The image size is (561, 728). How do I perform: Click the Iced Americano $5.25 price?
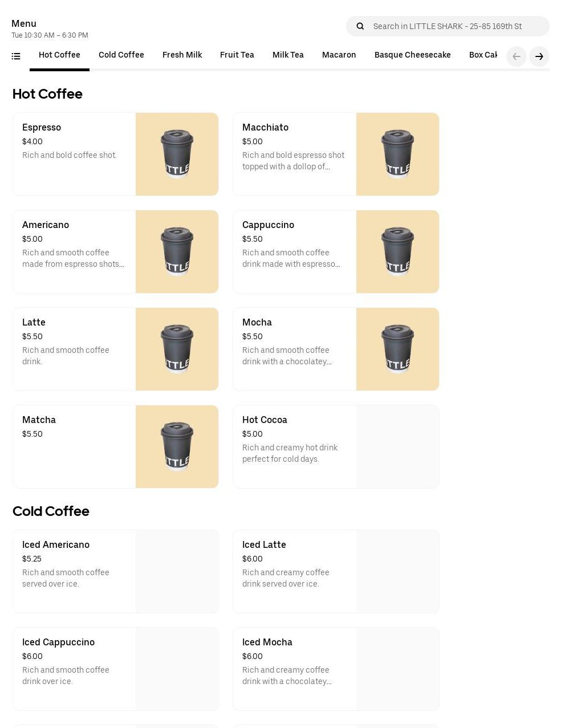tap(32, 559)
